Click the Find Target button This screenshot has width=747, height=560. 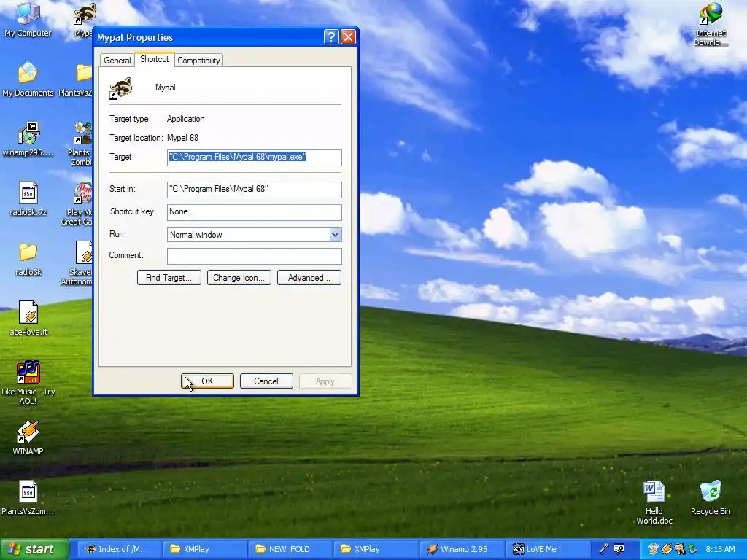(169, 278)
